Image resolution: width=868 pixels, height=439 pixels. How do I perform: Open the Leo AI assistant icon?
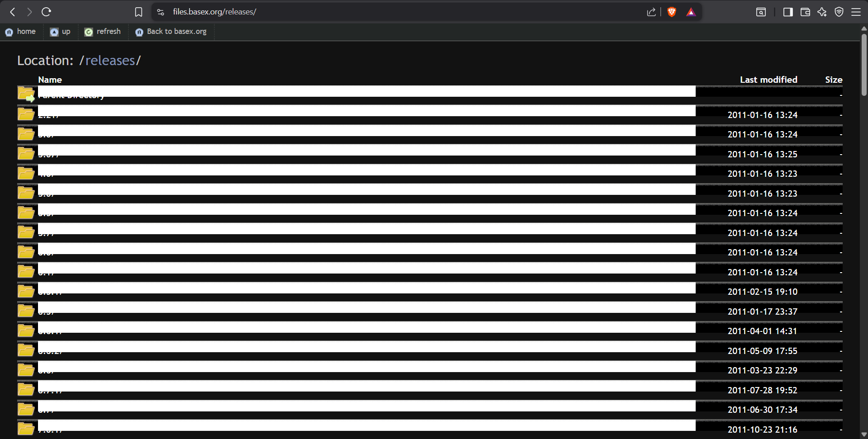(x=822, y=12)
